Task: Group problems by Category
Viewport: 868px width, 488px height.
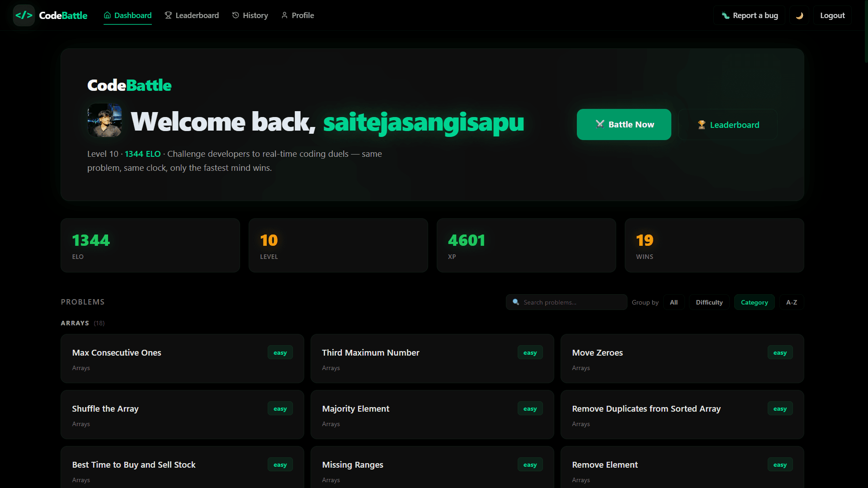Action: 754,302
